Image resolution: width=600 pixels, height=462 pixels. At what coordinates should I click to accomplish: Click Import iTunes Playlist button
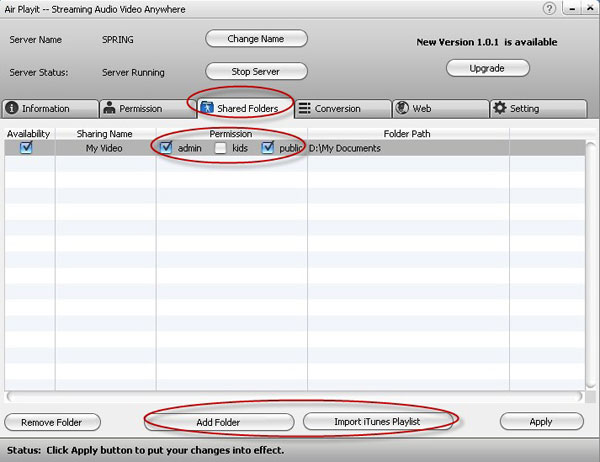coord(378,421)
